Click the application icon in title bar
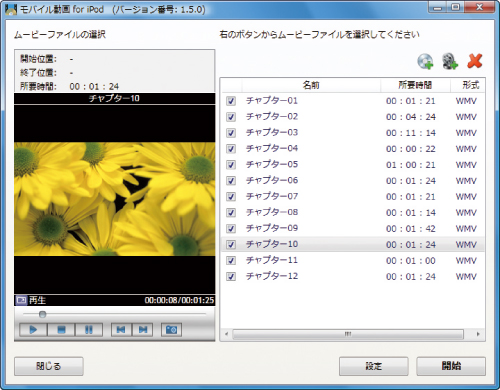This screenshot has height=390, width=500. [11, 10]
